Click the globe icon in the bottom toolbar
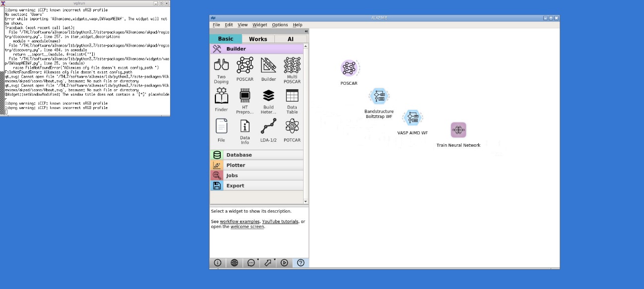644x289 pixels. (234, 263)
